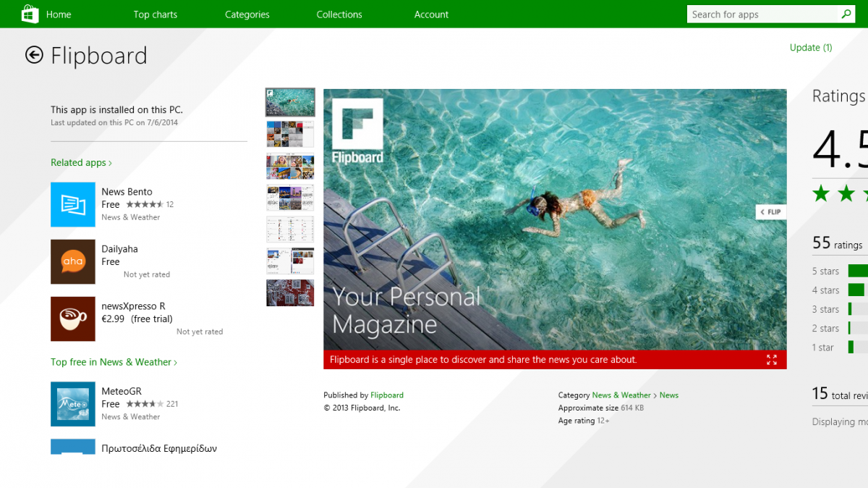868x488 pixels.
Task: Click the Flipboard page title
Action: (x=99, y=56)
